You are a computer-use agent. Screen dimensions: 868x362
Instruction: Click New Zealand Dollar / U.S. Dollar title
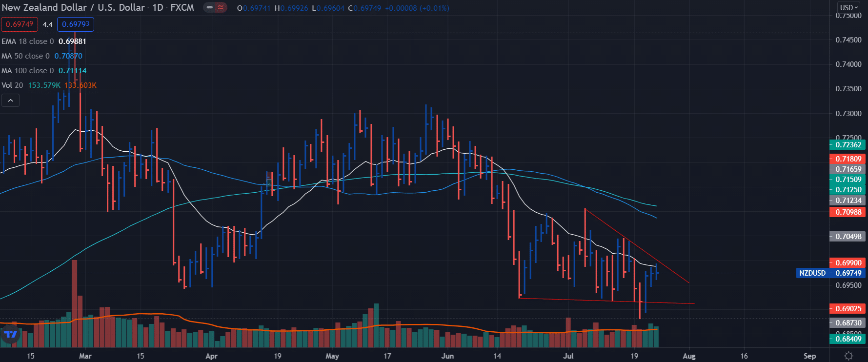click(73, 7)
